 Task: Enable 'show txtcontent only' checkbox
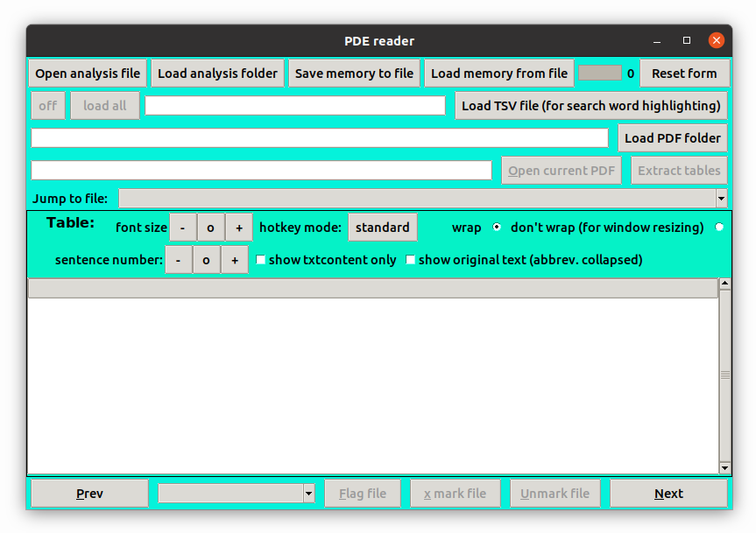(261, 260)
